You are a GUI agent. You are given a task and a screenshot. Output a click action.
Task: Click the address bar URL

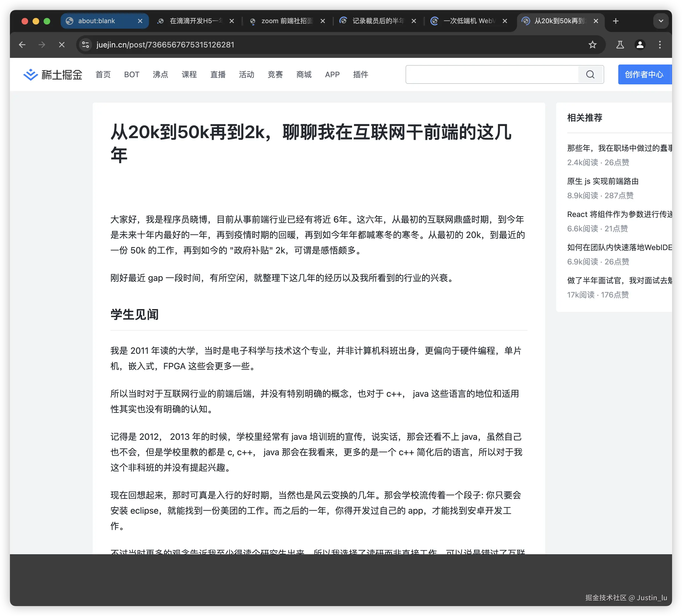[165, 45]
